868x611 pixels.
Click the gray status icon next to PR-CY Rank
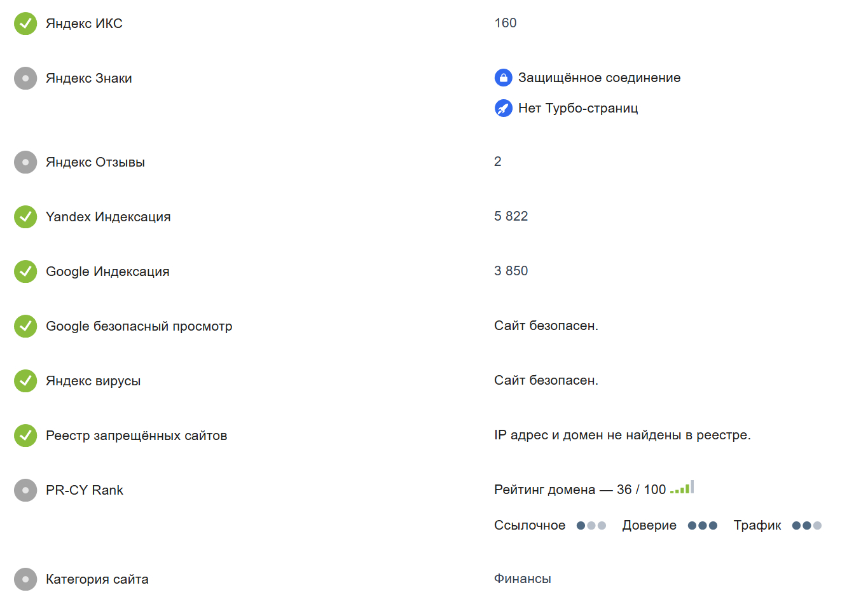pos(25,490)
